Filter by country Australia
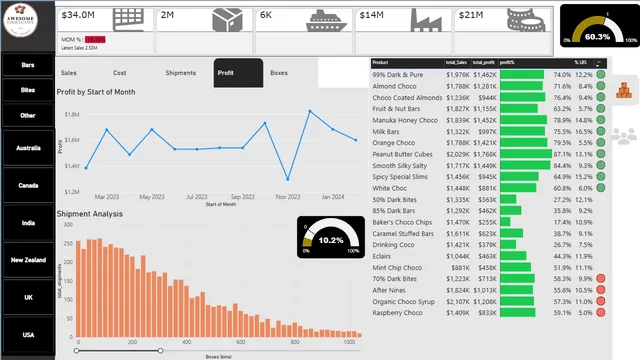 click(x=28, y=148)
